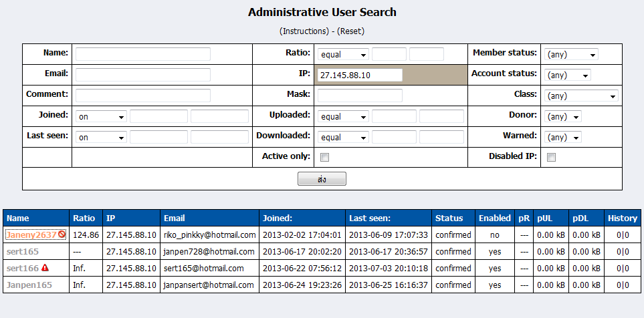Click email riko_pinkky@hotmail.com
The height and width of the screenshot is (318, 644).
pyautogui.click(x=209, y=235)
